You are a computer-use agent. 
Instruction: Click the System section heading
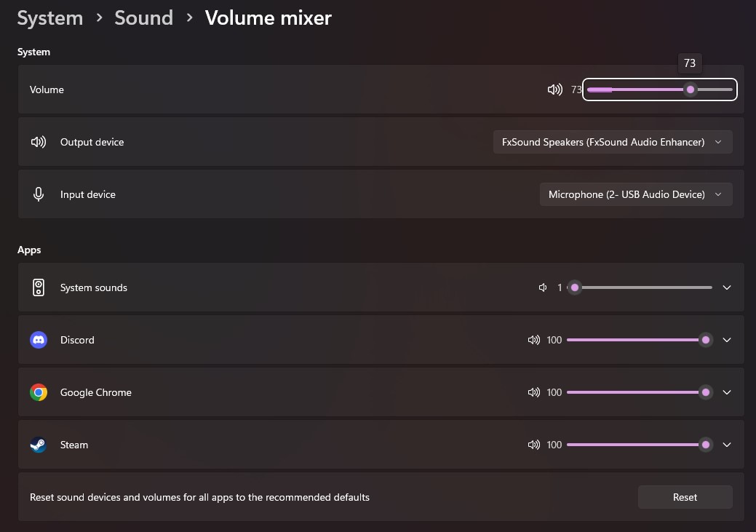click(x=33, y=52)
